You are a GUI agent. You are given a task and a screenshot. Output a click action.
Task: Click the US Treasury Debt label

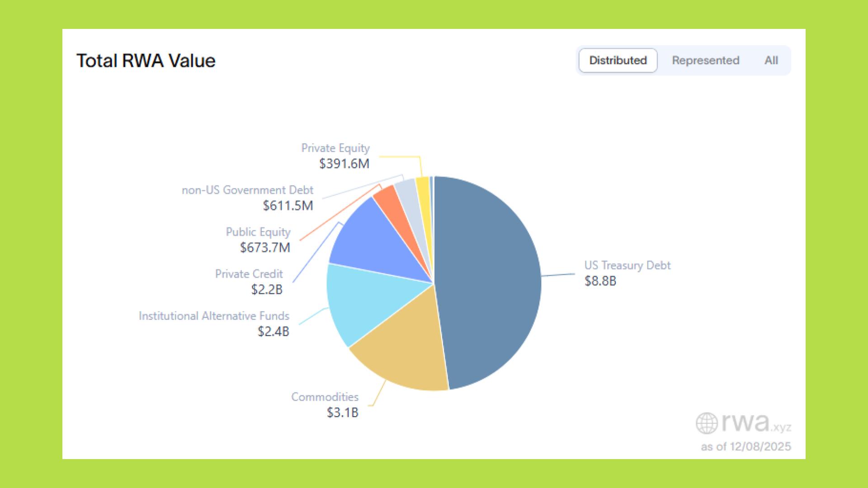pos(627,266)
